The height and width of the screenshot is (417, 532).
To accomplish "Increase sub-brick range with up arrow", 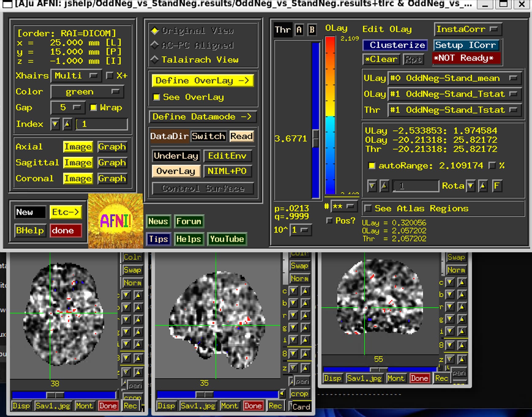I will [384, 186].
